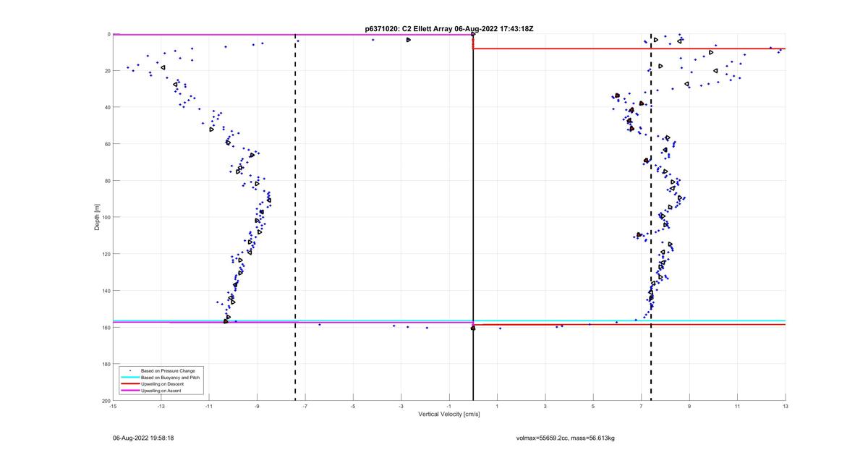Click the x-axis tick label '-1'
Image resolution: width=868 pixels, height=450 pixels.
(x=449, y=407)
